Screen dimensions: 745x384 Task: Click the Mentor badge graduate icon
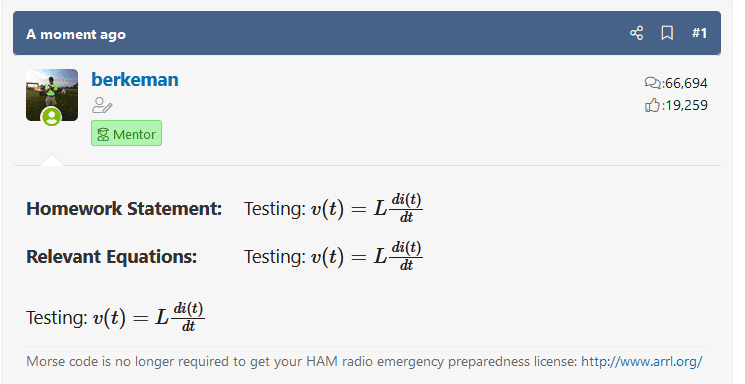[103, 134]
